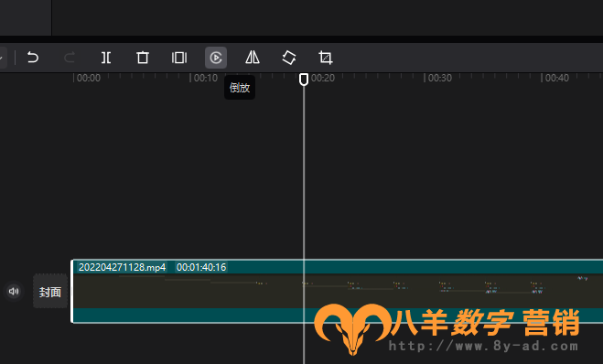Delete the selected clip
603x364 pixels.
(143, 58)
